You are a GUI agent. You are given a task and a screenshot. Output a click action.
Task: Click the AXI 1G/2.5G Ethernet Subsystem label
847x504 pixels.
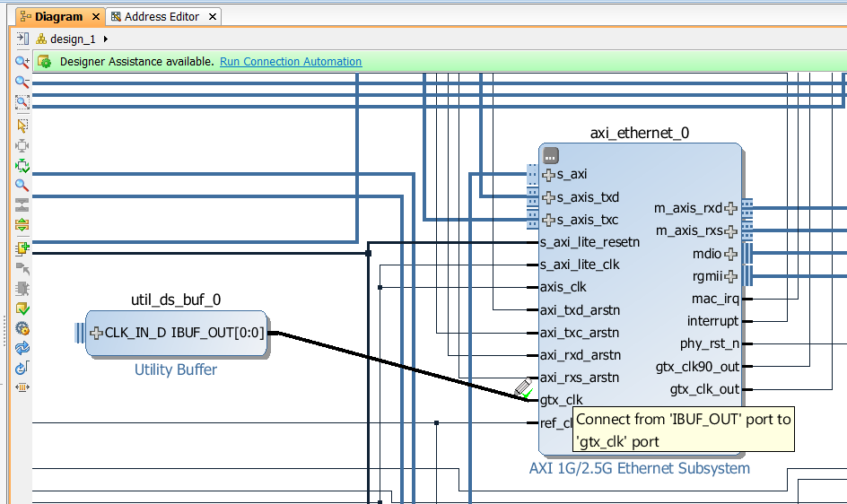pos(640,468)
